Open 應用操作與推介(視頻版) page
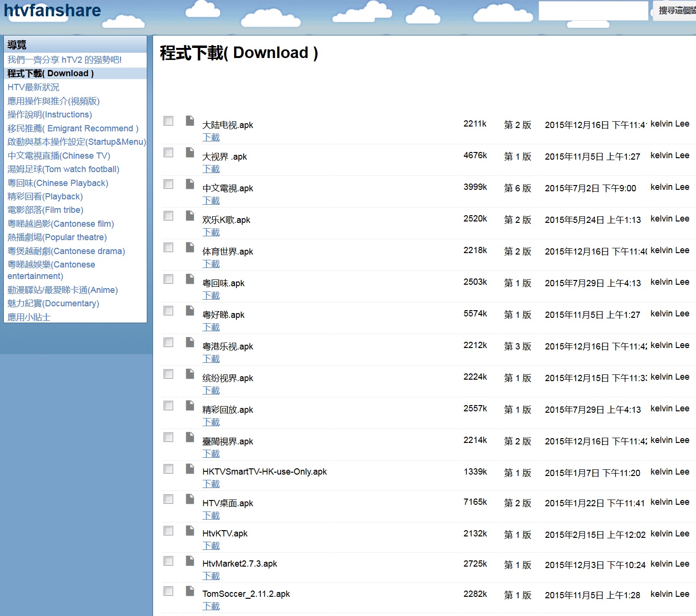Viewport: 696px width, 616px height. [54, 101]
